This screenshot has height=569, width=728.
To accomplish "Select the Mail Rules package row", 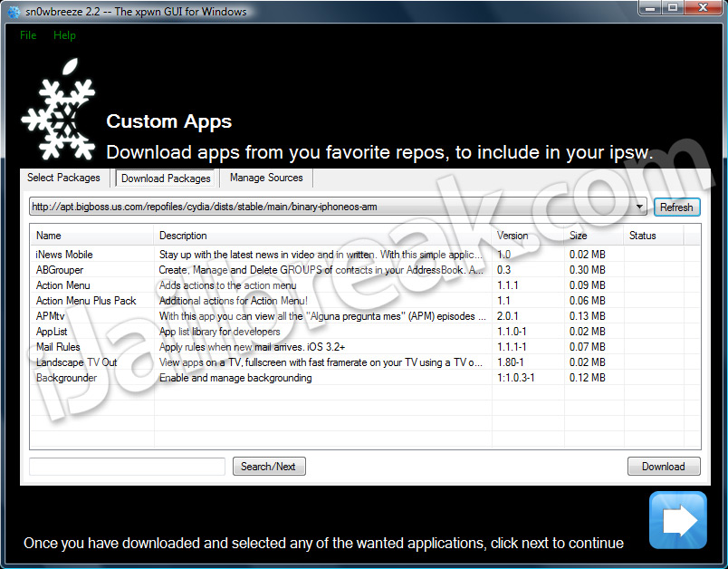I will (365, 347).
